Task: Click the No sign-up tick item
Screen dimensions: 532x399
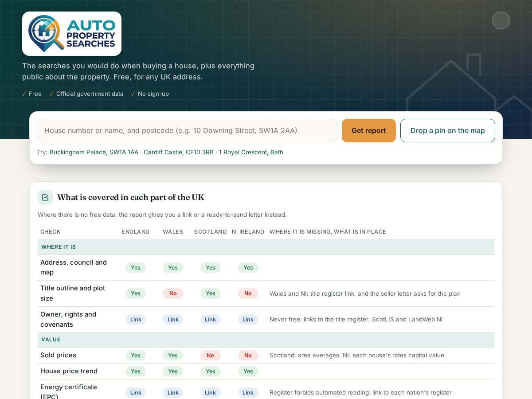Action: 150,94
